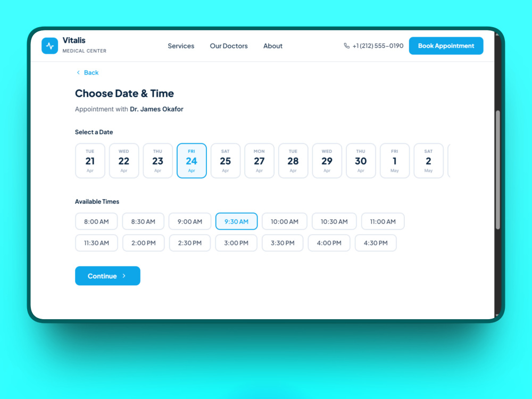Click the scrollbar down arrow
This screenshot has height=399, width=532.
[497, 315]
